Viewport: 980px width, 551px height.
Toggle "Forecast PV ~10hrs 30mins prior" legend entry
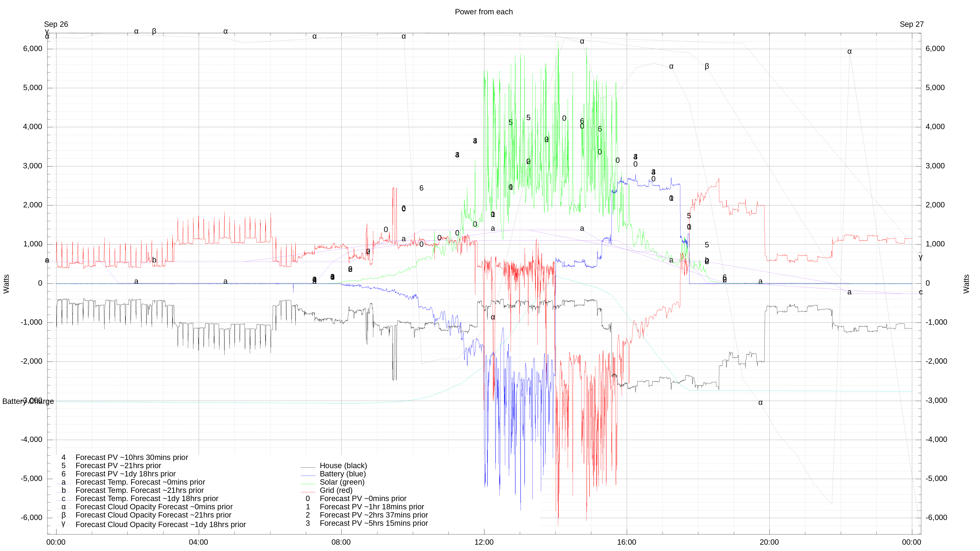coord(132,457)
